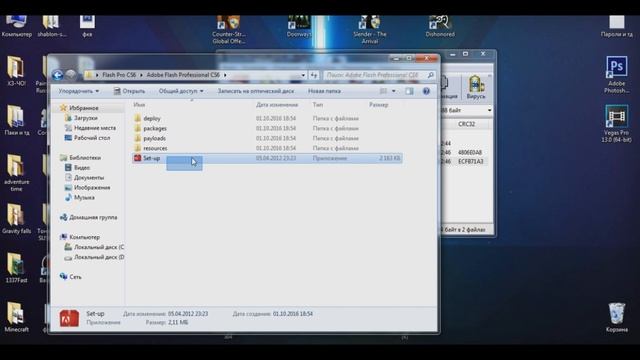The height and width of the screenshot is (360, 640).
Task: Expand the address bar history dropdown
Action: point(303,75)
